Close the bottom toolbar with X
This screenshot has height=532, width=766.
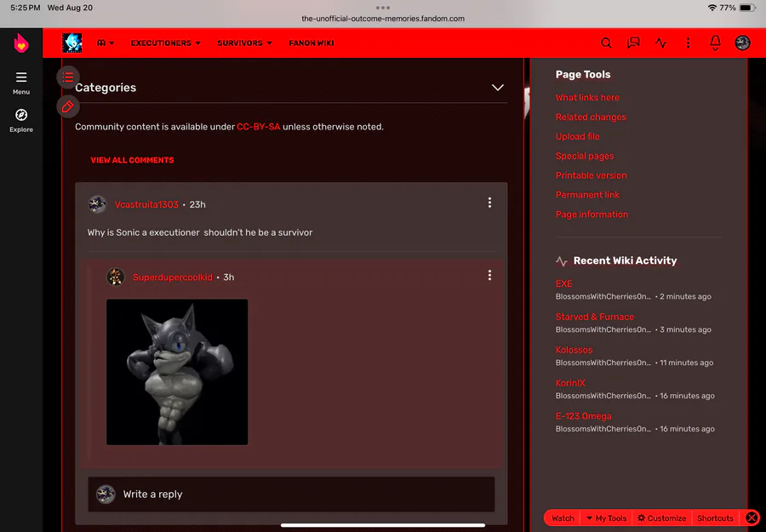point(752,518)
